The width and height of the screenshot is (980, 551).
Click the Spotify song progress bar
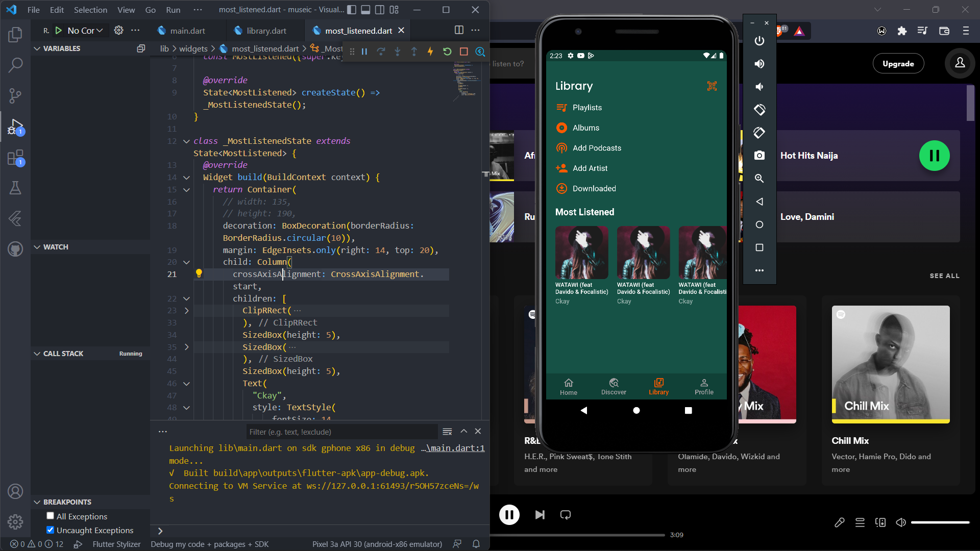pyautogui.click(x=577, y=535)
